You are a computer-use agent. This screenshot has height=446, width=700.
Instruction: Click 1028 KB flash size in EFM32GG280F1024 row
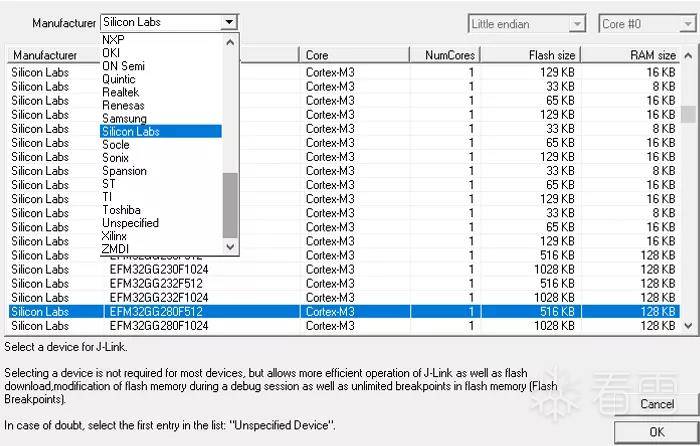554,325
